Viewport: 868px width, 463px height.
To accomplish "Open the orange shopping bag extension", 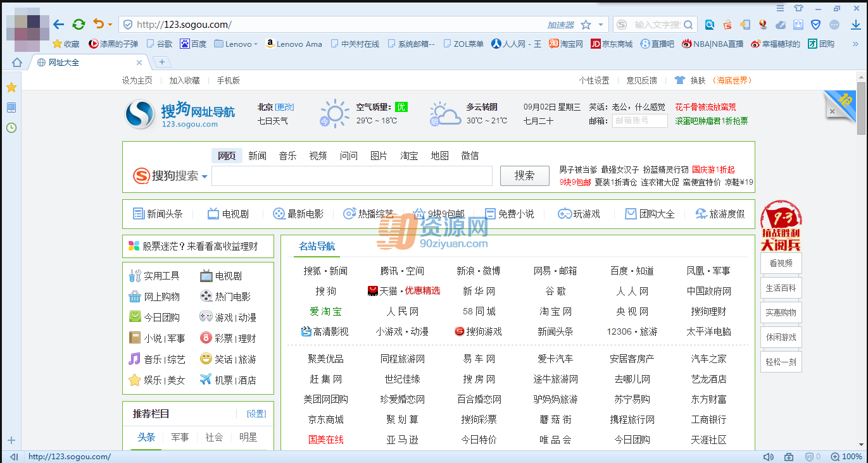I will pyautogui.click(x=727, y=25).
